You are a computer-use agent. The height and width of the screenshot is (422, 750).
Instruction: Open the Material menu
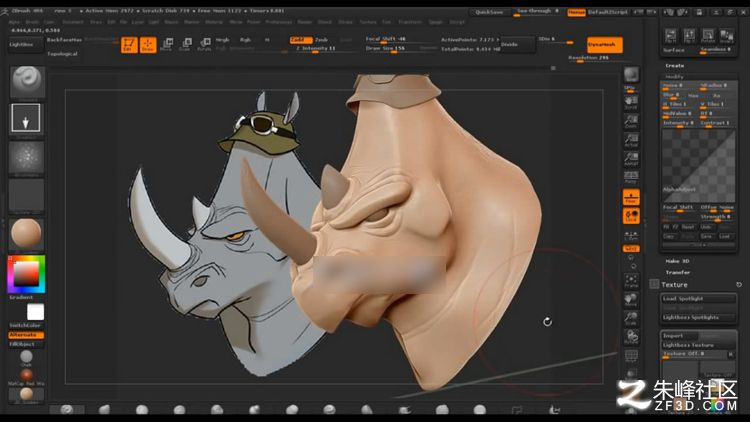tap(214, 22)
